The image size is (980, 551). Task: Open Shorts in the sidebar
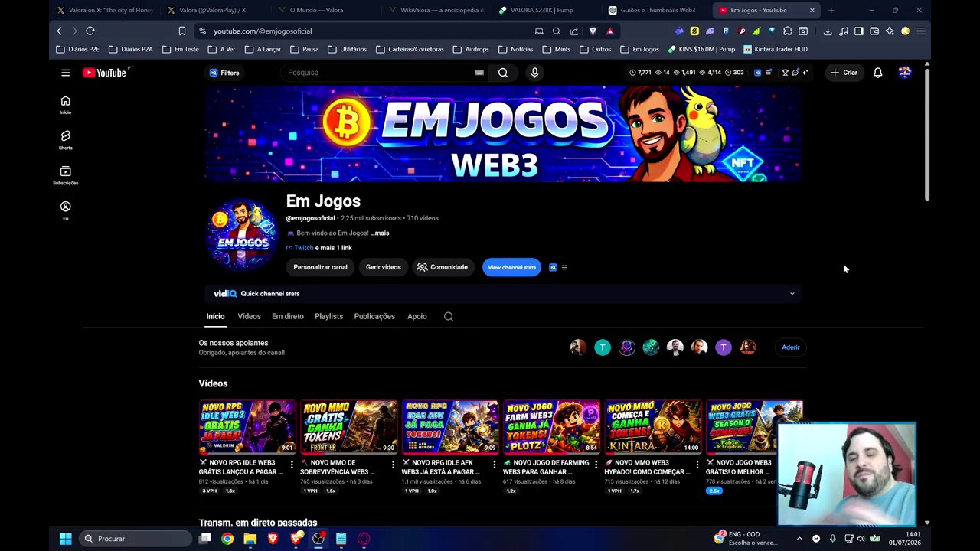tap(65, 140)
